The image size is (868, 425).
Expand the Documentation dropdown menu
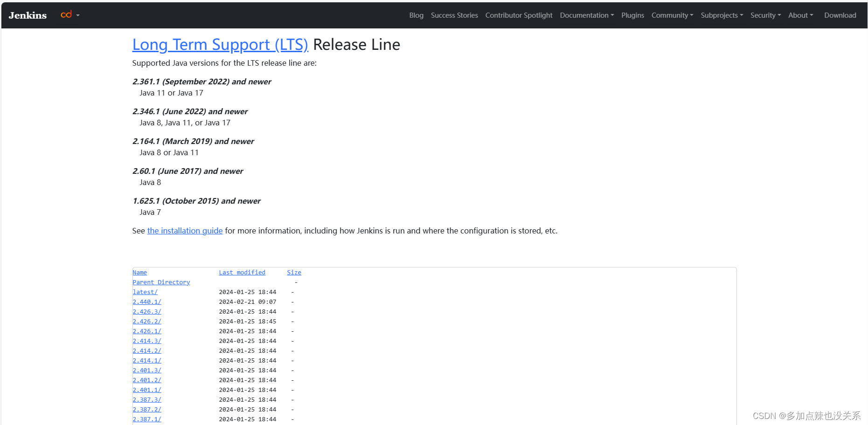coord(587,15)
